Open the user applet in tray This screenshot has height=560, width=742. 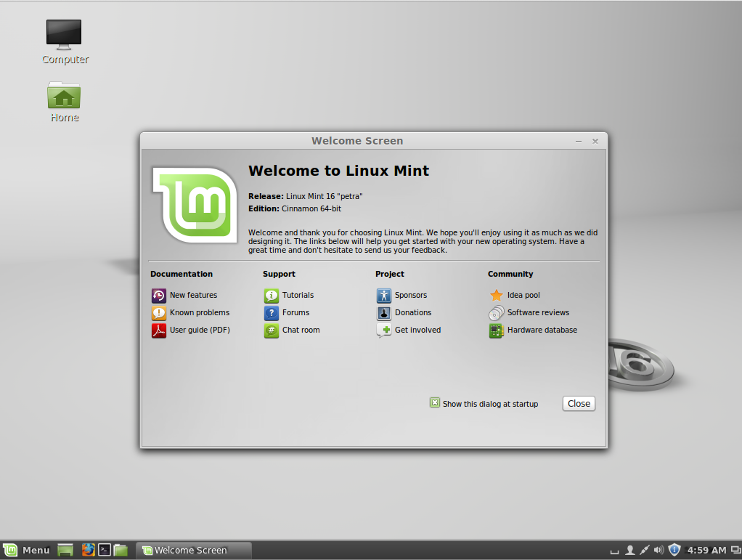pyautogui.click(x=630, y=550)
